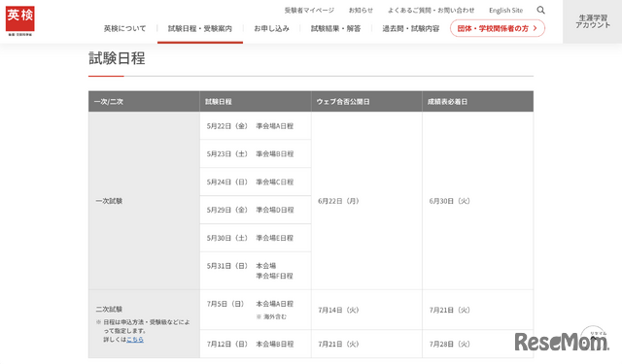622x364 pixels.
Task: Open 生涯学習アカウント panel
Action: [x=593, y=21]
